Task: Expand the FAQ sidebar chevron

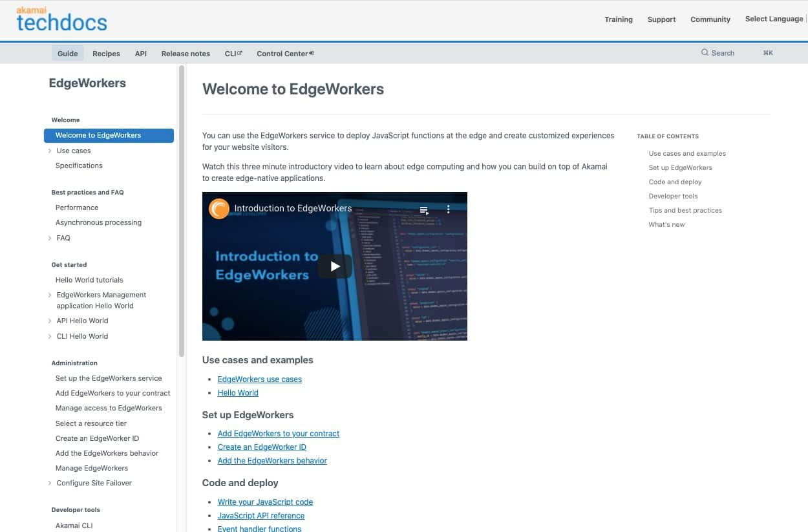Action: 50,238
